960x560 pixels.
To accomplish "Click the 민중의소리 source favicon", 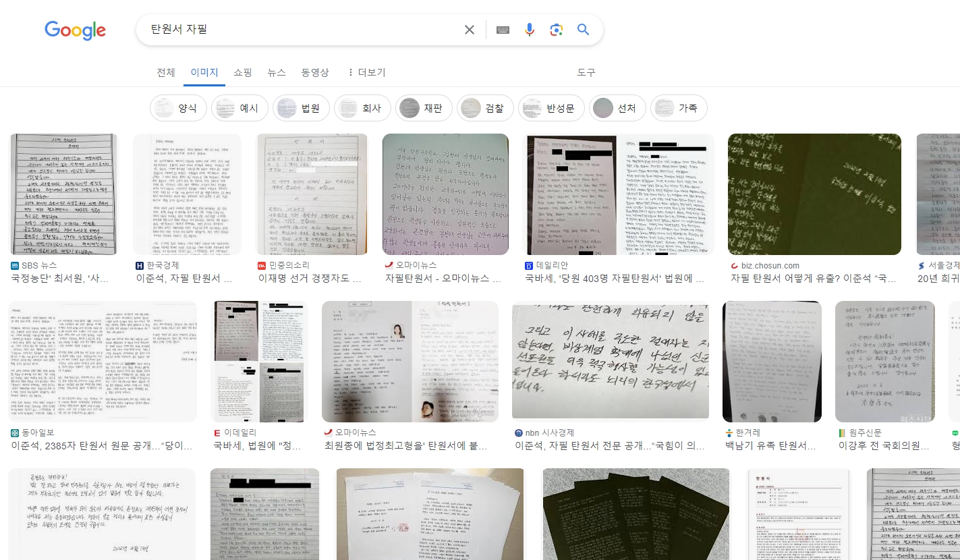I will [262, 266].
